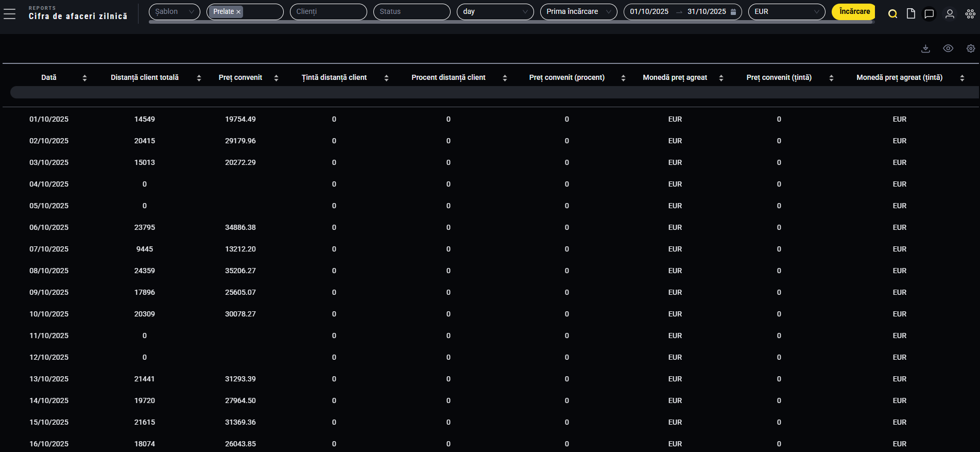Open the chat messages icon
The height and width of the screenshot is (452, 980).
[x=929, y=14]
